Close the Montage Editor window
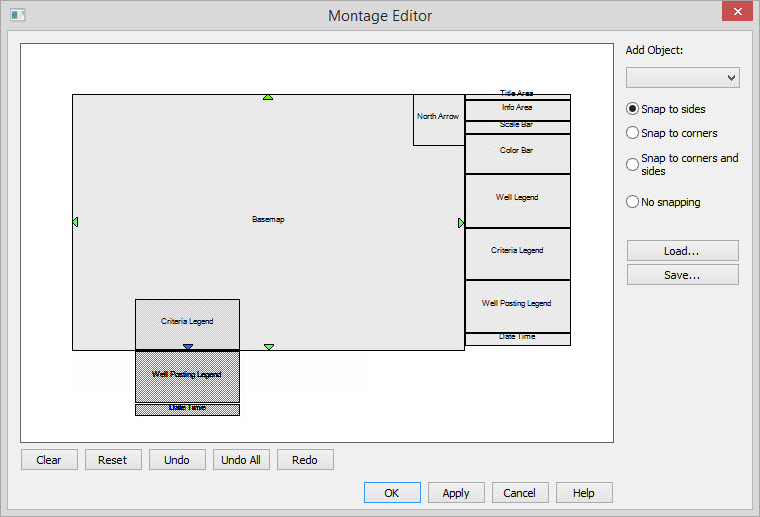The width and height of the screenshot is (760, 517). (735, 13)
